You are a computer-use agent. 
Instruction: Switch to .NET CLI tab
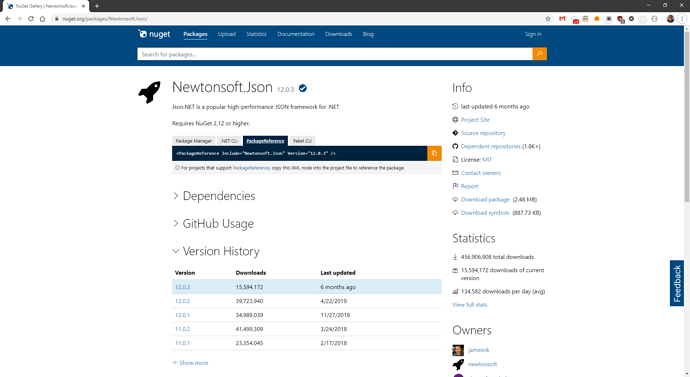[x=229, y=141]
